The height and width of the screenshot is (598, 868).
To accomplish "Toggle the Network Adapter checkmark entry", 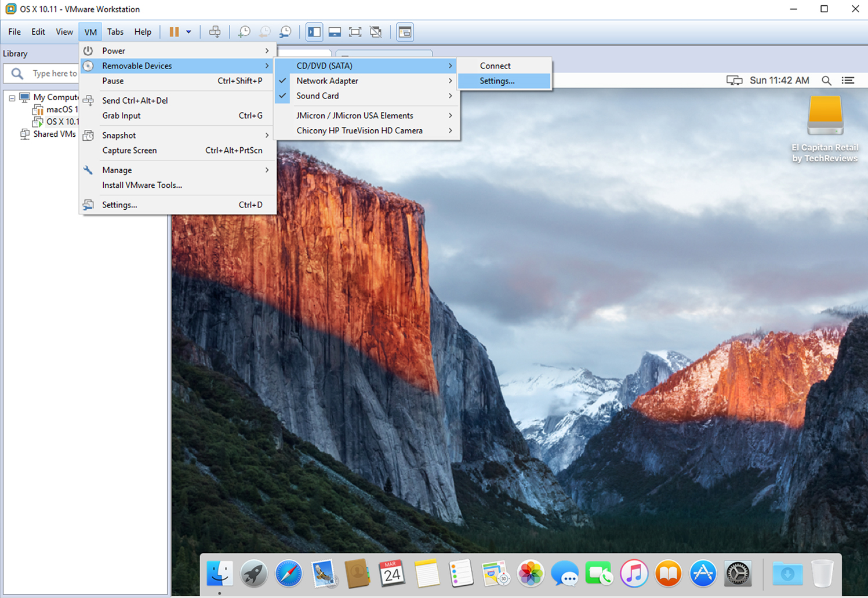I will (x=366, y=81).
